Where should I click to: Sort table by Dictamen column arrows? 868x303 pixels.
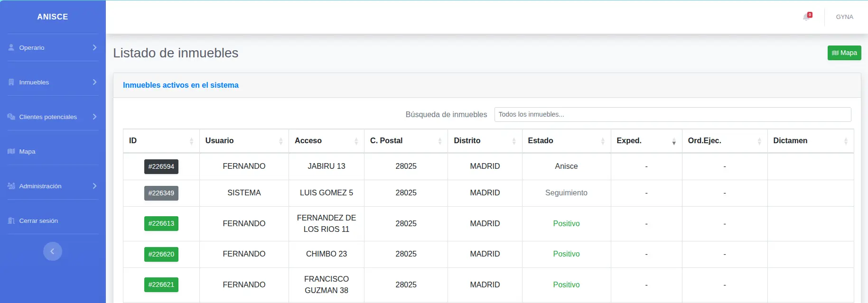click(x=846, y=141)
